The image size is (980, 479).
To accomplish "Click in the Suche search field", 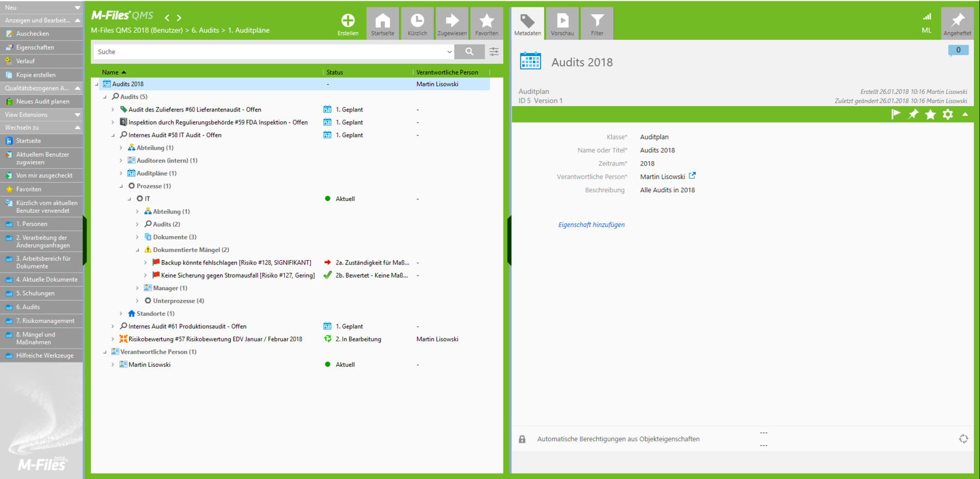I will point(269,52).
